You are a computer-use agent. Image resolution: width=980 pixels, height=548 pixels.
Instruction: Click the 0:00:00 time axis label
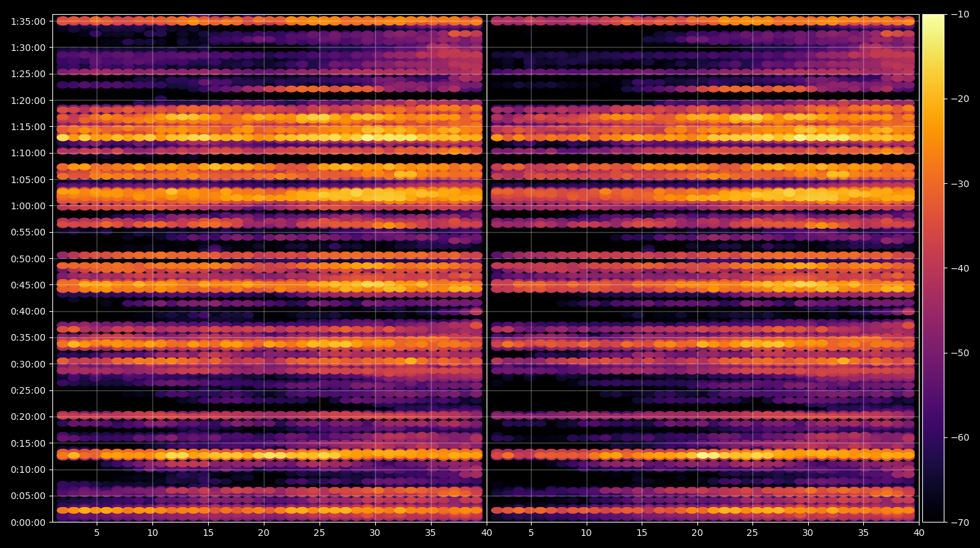click(28, 523)
